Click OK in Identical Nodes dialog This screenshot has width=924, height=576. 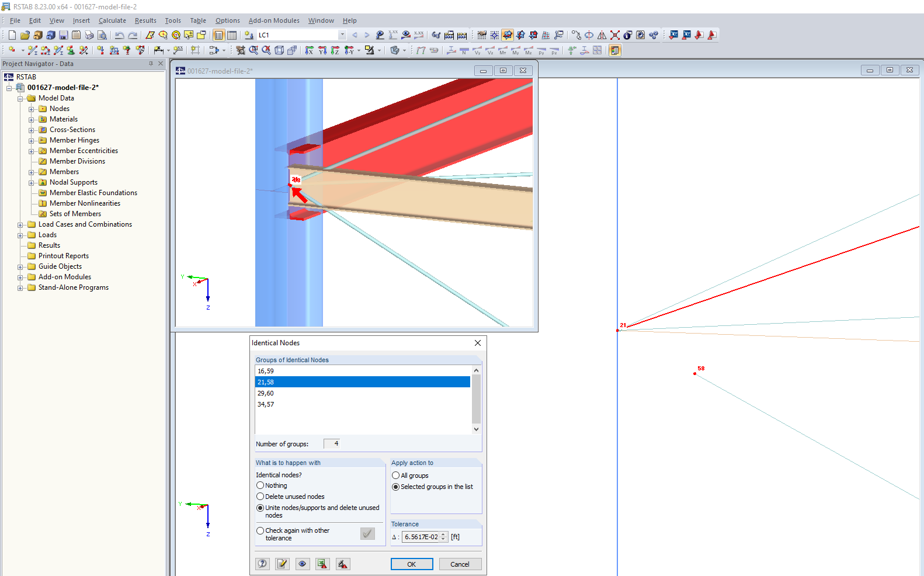pyautogui.click(x=412, y=564)
